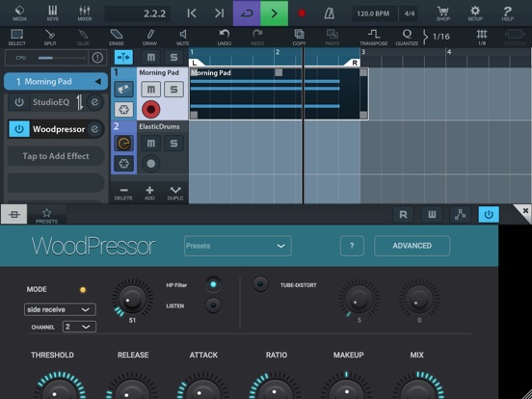
Task: Open the ElasticDrums instrument icon
Action: [123, 144]
